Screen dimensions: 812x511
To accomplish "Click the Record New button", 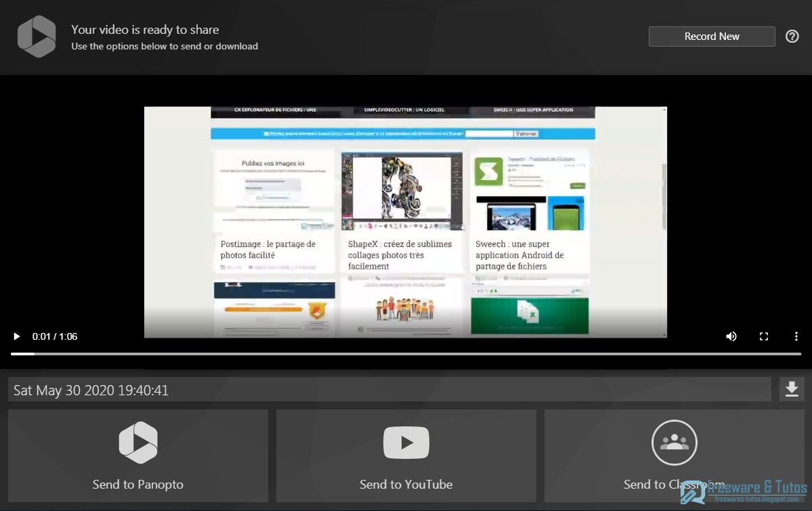I will tap(712, 37).
